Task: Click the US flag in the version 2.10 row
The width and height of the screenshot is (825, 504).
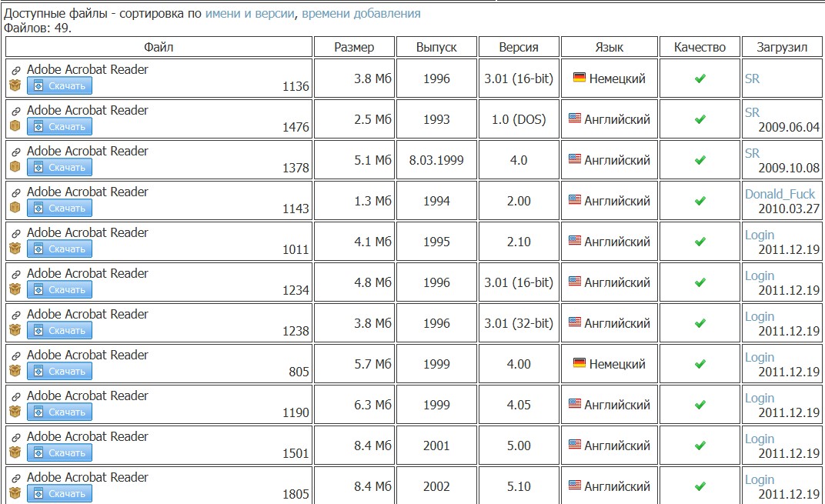Action: [x=575, y=240]
